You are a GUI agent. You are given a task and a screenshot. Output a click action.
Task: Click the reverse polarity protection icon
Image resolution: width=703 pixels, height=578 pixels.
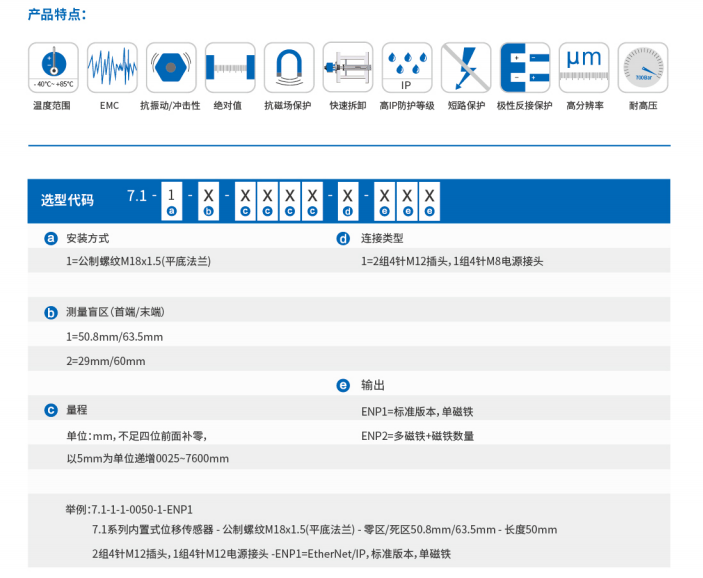tap(525, 68)
